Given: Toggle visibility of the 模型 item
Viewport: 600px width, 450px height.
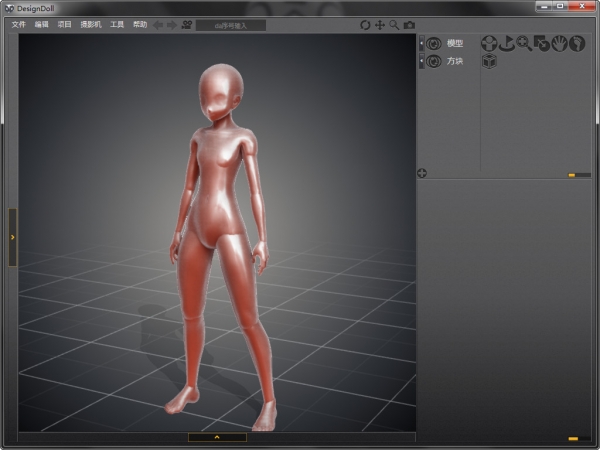Looking at the screenshot, I should coord(434,43).
